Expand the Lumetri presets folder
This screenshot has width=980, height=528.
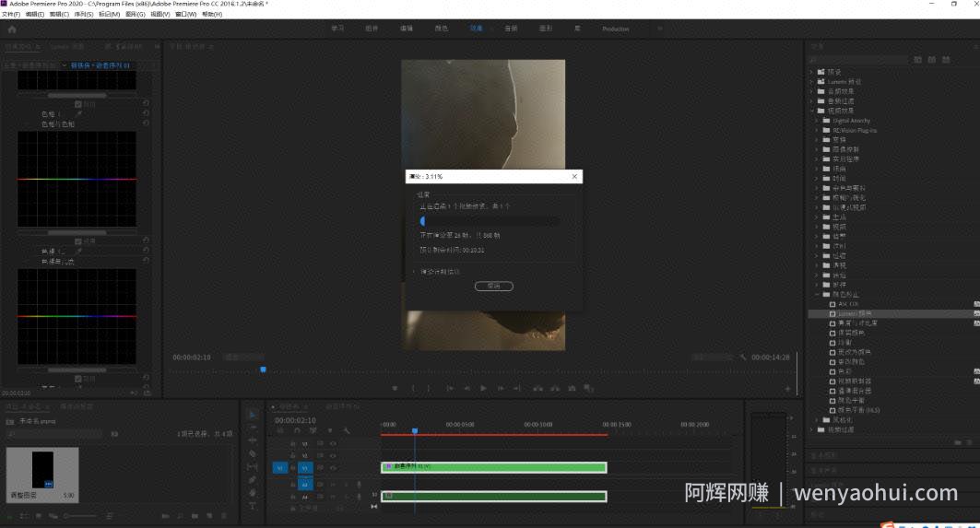812,81
